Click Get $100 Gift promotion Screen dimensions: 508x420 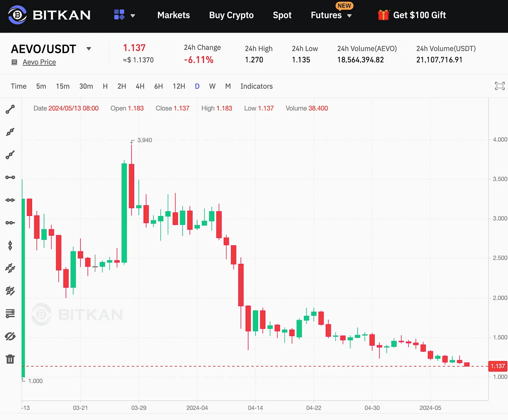(x=419, y=15)
